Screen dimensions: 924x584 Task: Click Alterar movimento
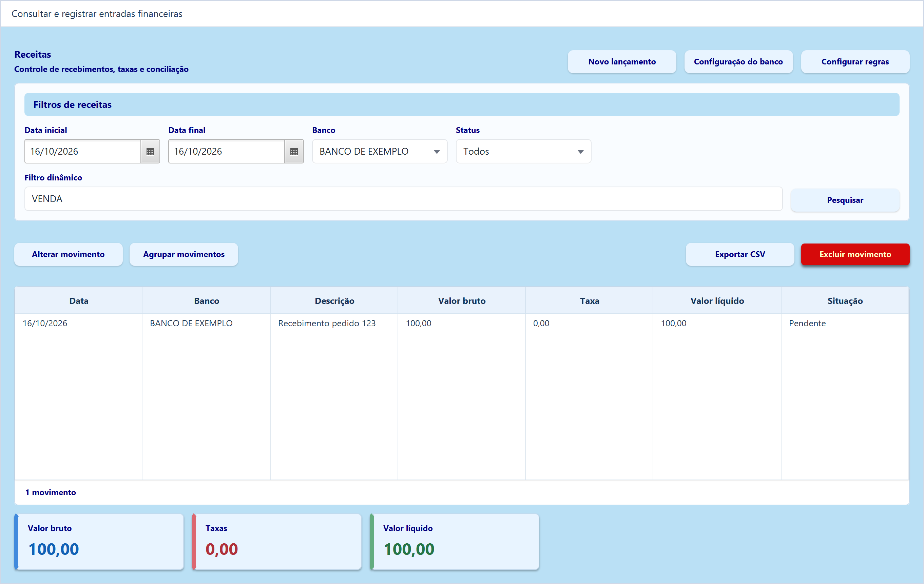pyautogui.click(x=68, y=254)
